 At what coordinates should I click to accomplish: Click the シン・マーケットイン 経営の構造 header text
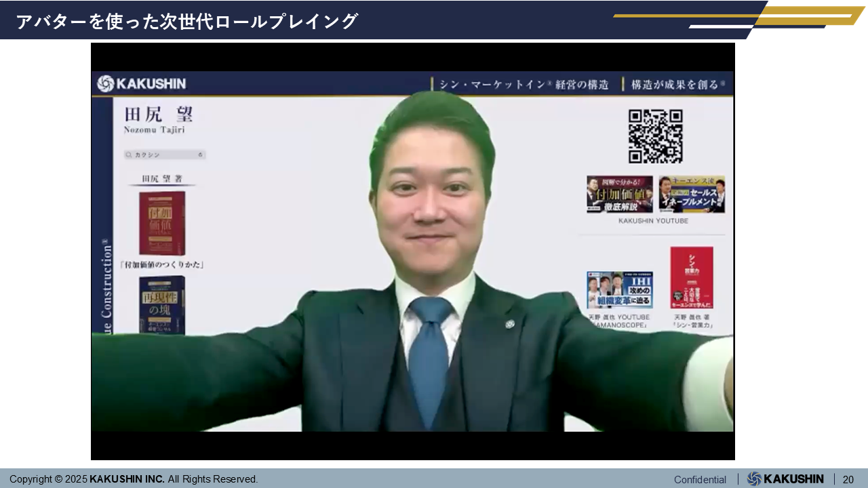pyautogui.click(x=524, y=85)
